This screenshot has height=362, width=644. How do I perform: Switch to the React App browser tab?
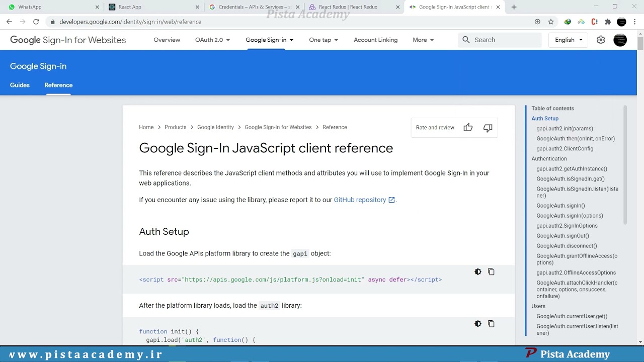[x=153, y=7]
